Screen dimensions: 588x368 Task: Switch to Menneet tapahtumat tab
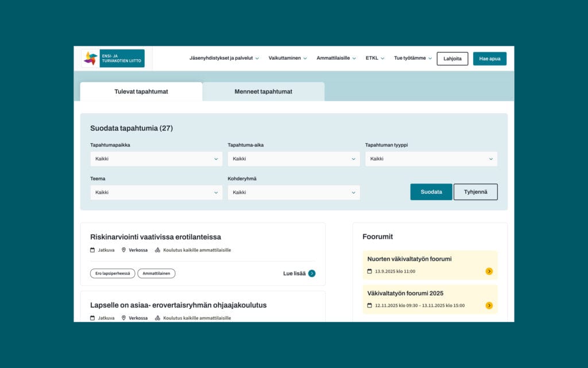263,92
